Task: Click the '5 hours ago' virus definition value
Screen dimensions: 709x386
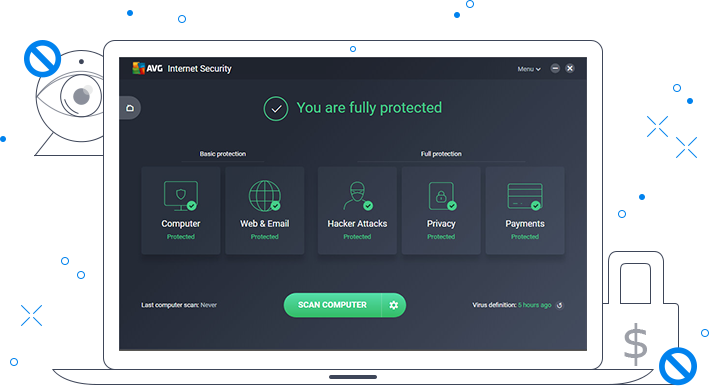Action: click(534, 305)
